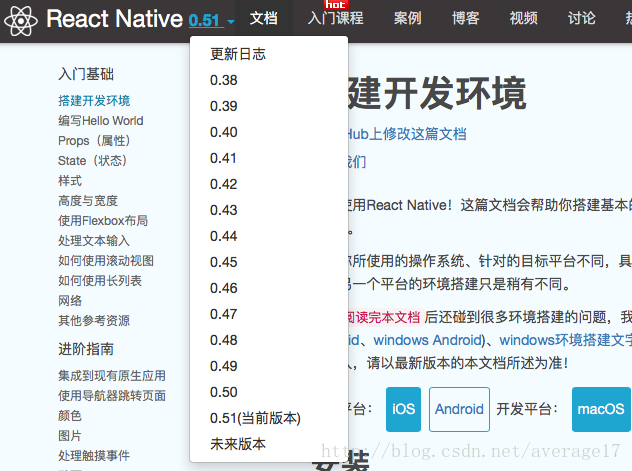Open the 视频 nav item

524,19
